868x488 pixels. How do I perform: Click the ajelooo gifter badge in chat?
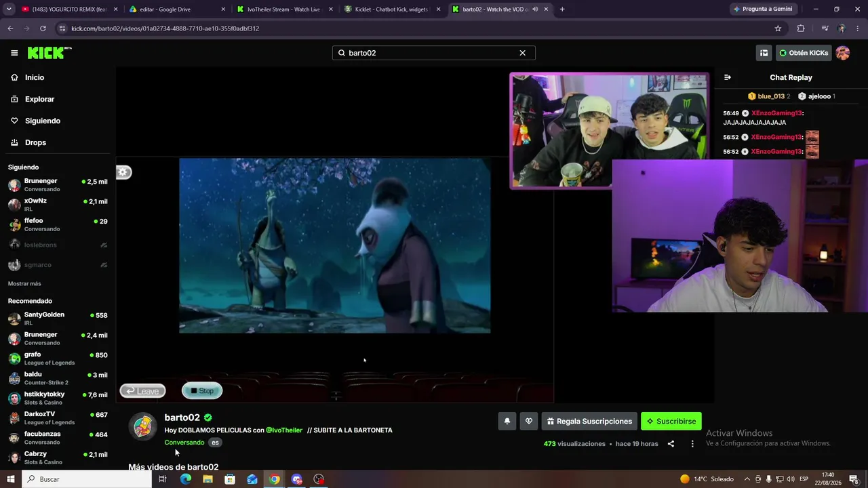(816, 96)
